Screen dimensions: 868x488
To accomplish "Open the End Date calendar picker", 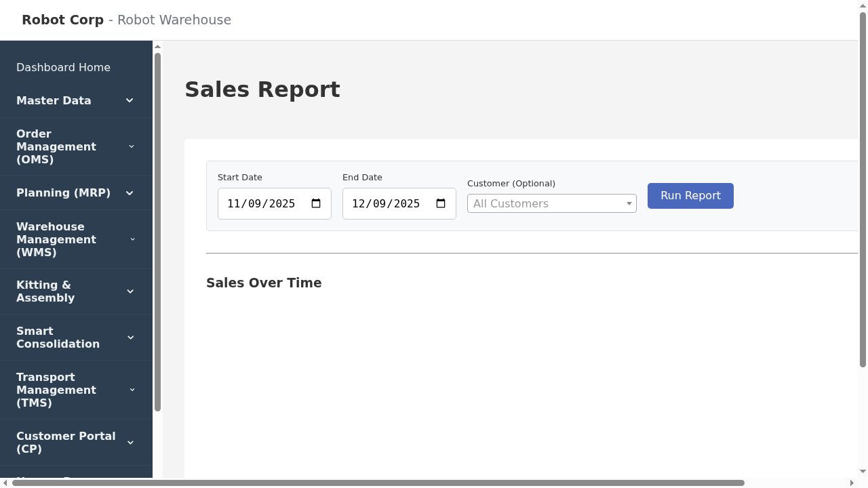I will [x=440, y=203].
